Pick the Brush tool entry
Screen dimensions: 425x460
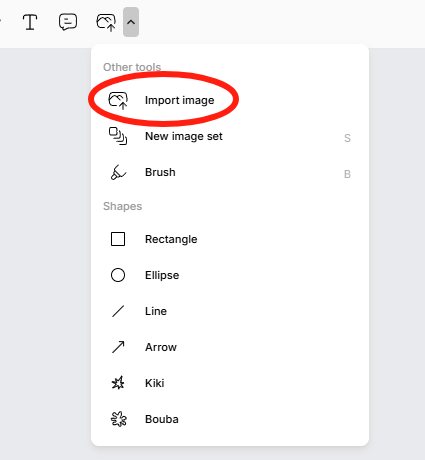click(x=230, y=172)
